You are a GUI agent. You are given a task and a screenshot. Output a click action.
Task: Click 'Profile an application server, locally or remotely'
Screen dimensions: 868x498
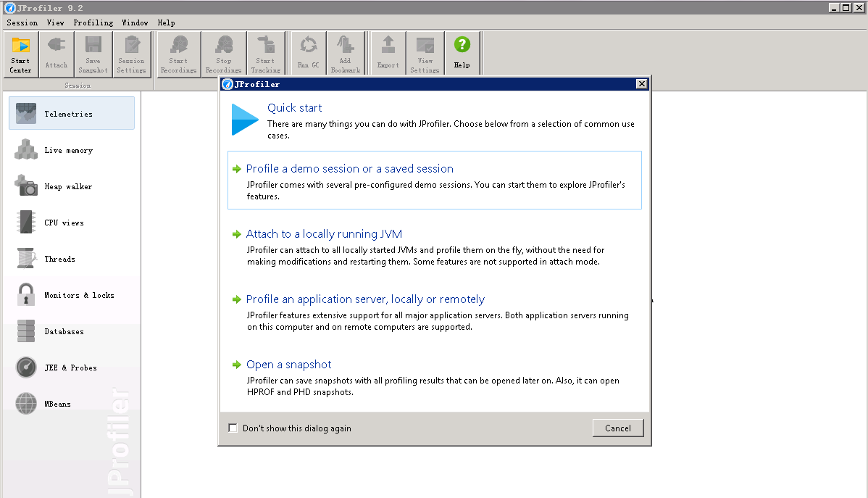365,299
